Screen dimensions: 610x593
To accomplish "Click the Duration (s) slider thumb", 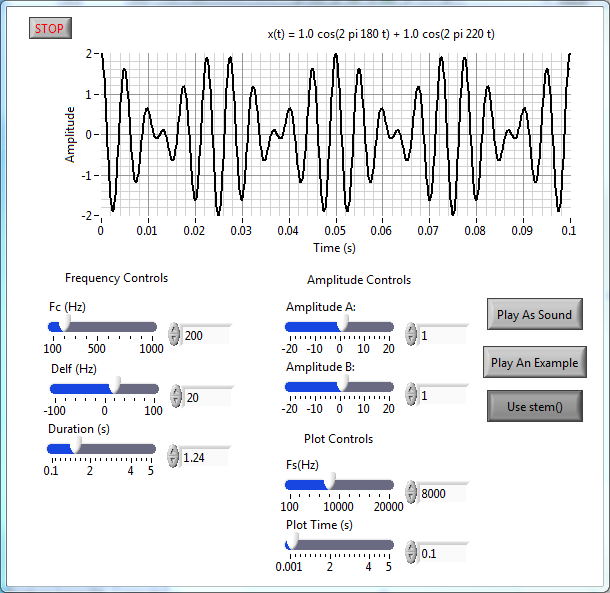I will tap(75, 449).
